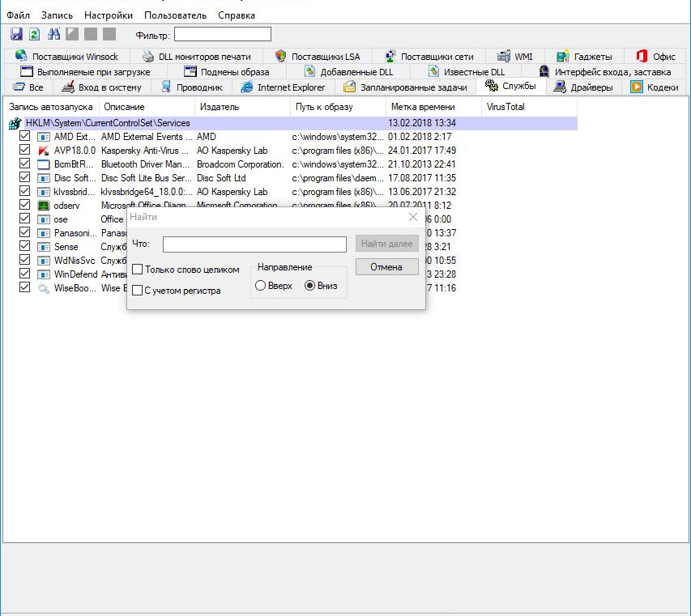Select the 'Broadcom Corporation.' publisher cell
Image resolution: width=691 pixels, height=616 pixels.
point(241,164)
